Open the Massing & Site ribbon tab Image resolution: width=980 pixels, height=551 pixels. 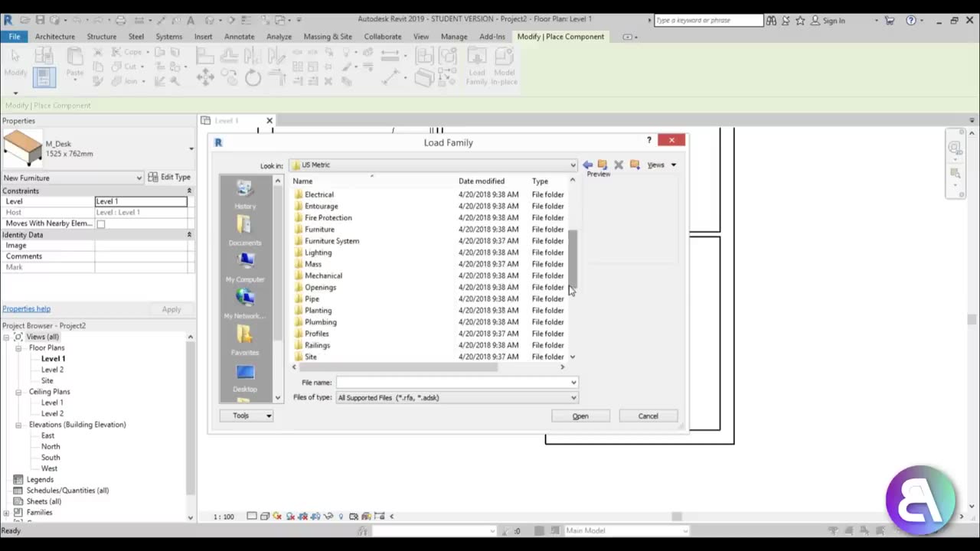pyautogui.click(x=328, y=37)
